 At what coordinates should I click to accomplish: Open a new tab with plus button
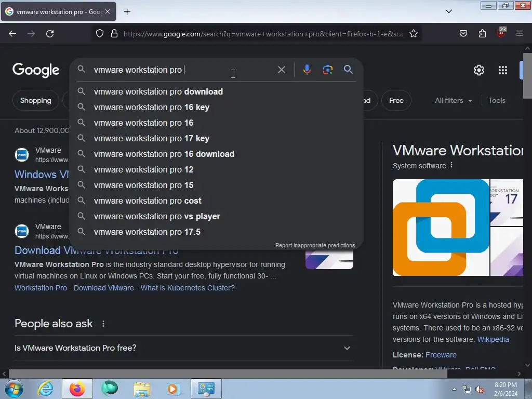tap(127, 12)
